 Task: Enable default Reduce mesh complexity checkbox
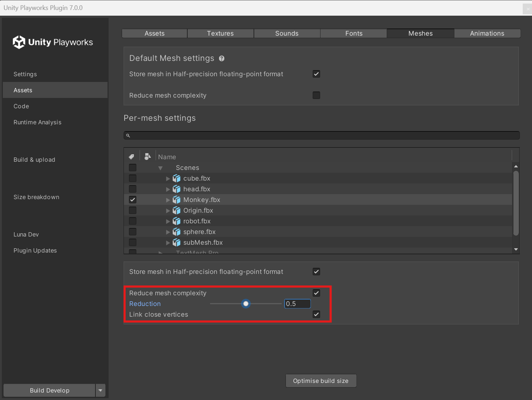click(x=316, y=95)
